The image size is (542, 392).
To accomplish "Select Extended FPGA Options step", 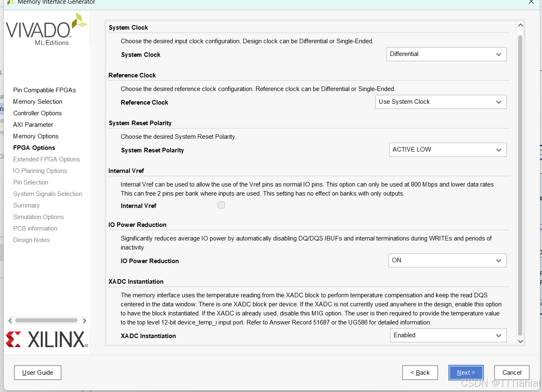I will (47, 159).
